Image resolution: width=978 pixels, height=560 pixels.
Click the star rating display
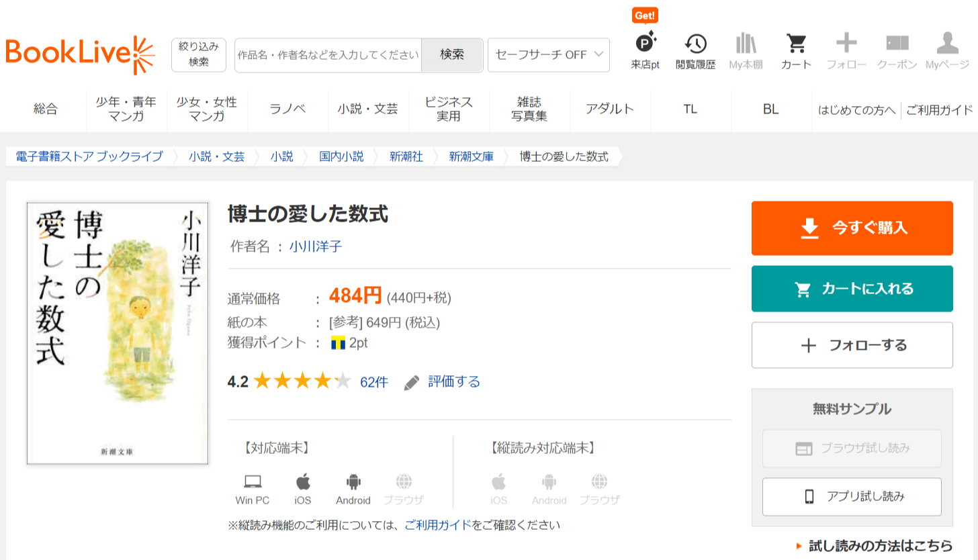coord(302,382)
